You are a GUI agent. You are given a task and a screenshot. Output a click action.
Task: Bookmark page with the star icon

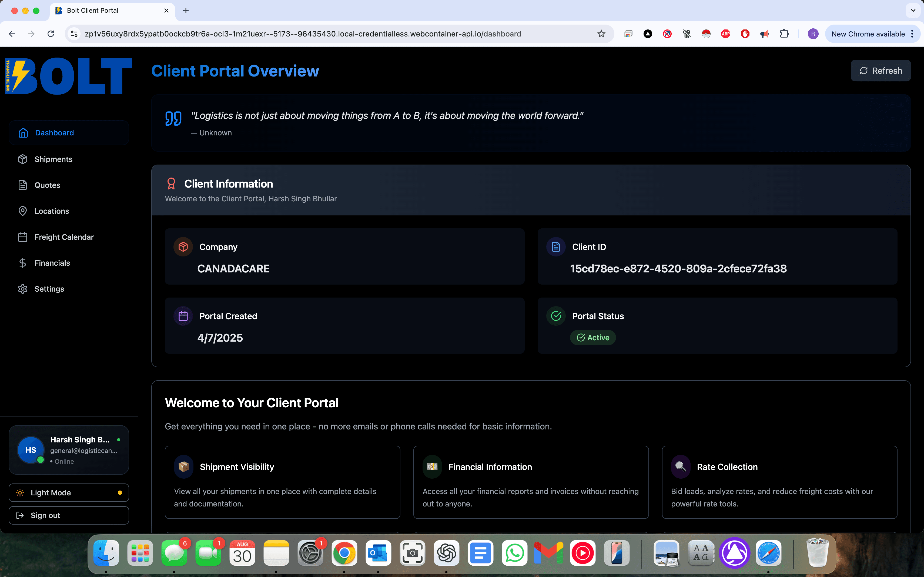coord(601,34)
